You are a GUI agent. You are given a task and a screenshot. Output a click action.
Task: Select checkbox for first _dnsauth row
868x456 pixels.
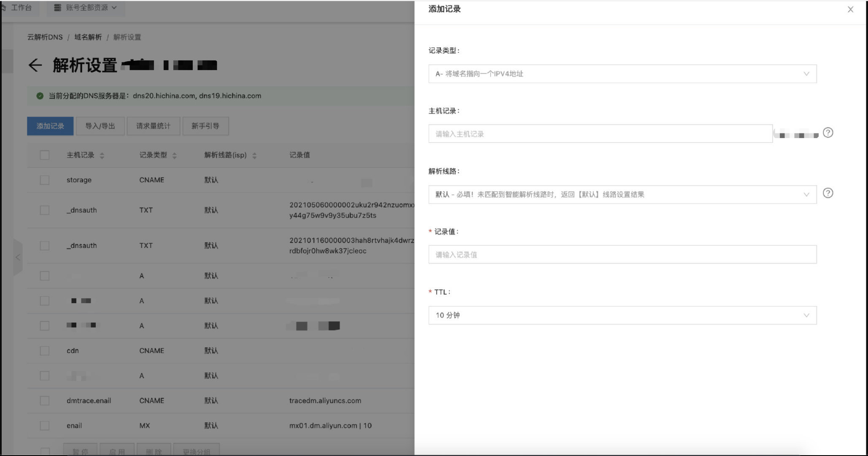(44, 210)
